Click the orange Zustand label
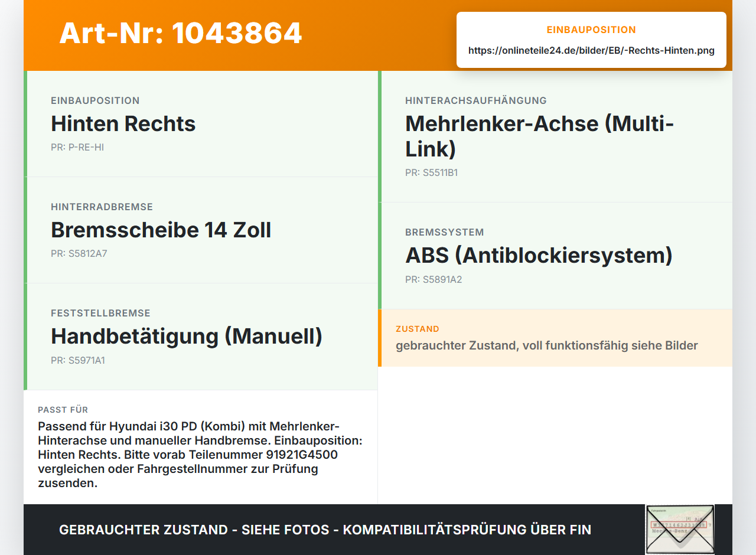This screenshot has height=555, width=756. click(418, 329)
